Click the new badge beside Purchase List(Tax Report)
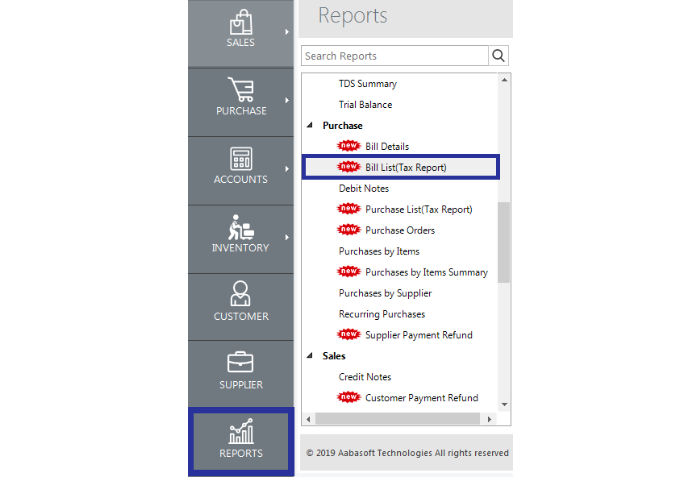This screenshot has width=700, height=477. pos(349,209)
